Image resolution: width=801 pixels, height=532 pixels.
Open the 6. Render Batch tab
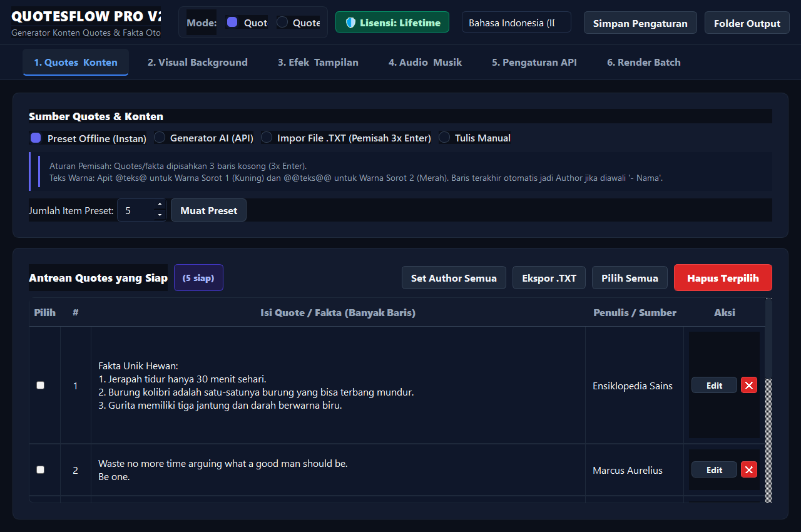[644, 62]
